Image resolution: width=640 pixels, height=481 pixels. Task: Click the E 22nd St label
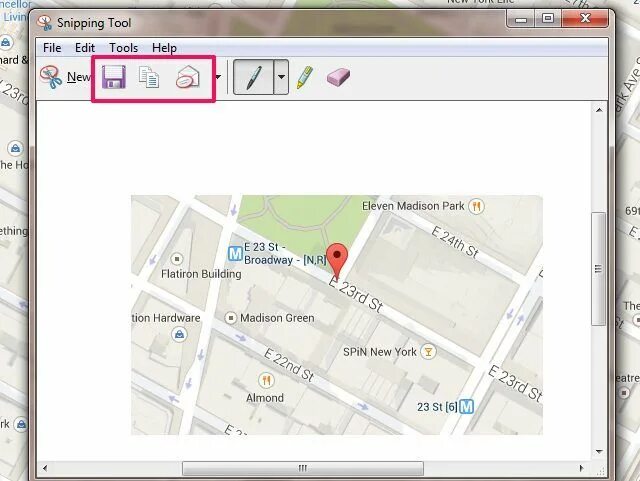289,365
